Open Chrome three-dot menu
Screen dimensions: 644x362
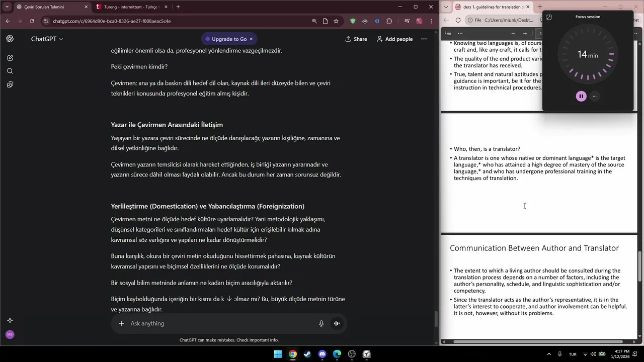click(x=431, y=21)
